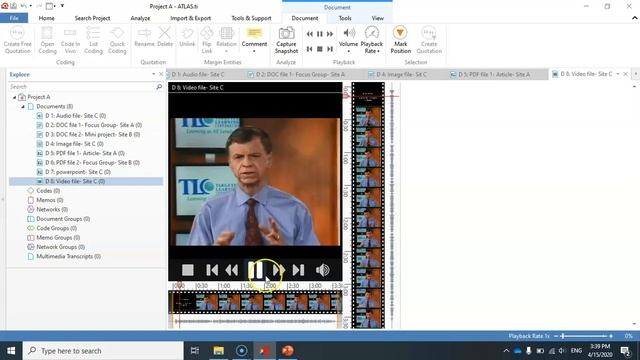This screenshot has width=640, height=360.
Task: Open the Import & Export tab
Action: pos(190,18)
